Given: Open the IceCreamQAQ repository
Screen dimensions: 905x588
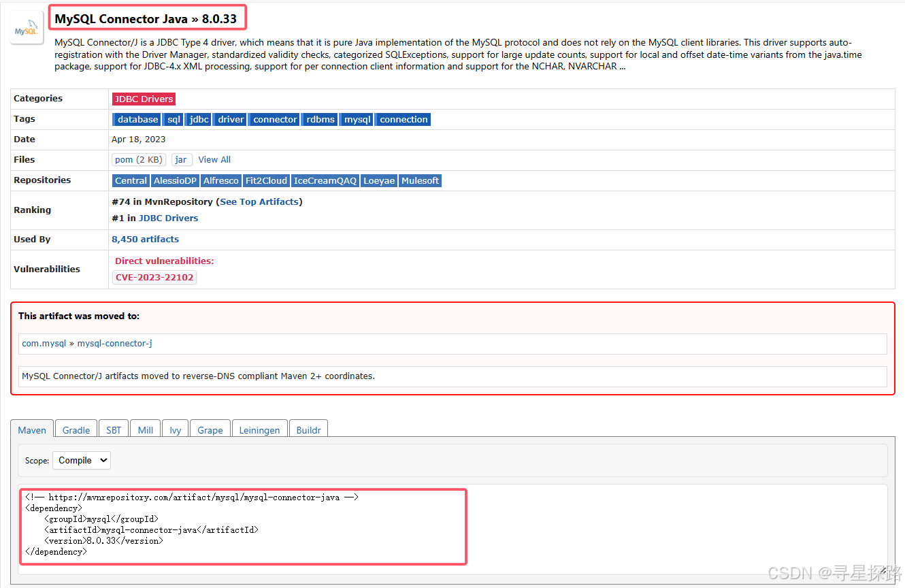Looking at the screenshot, I should [325, 181].
